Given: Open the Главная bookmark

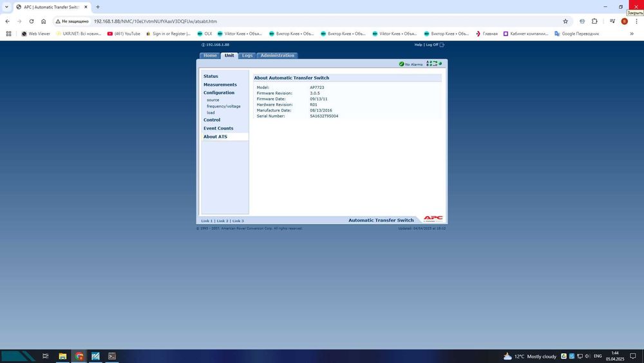Looking at the screenshot, I should pos(487,34).
